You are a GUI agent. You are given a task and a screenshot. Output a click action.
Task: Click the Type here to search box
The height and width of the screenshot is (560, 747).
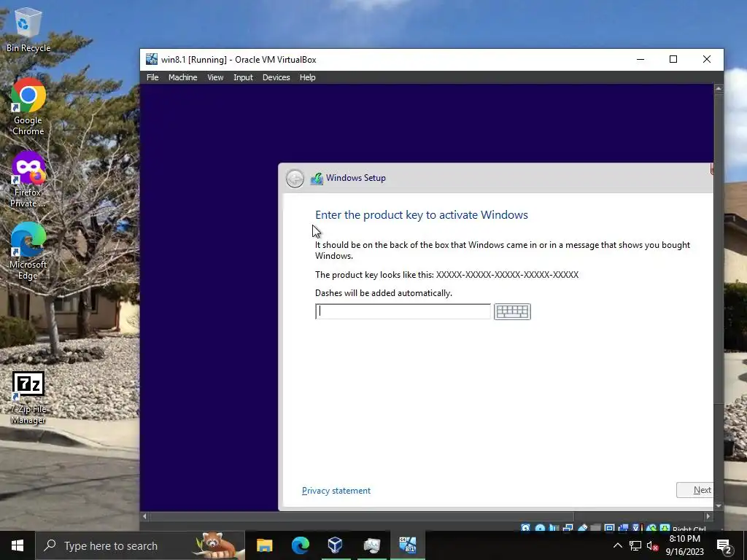(139, 545)
